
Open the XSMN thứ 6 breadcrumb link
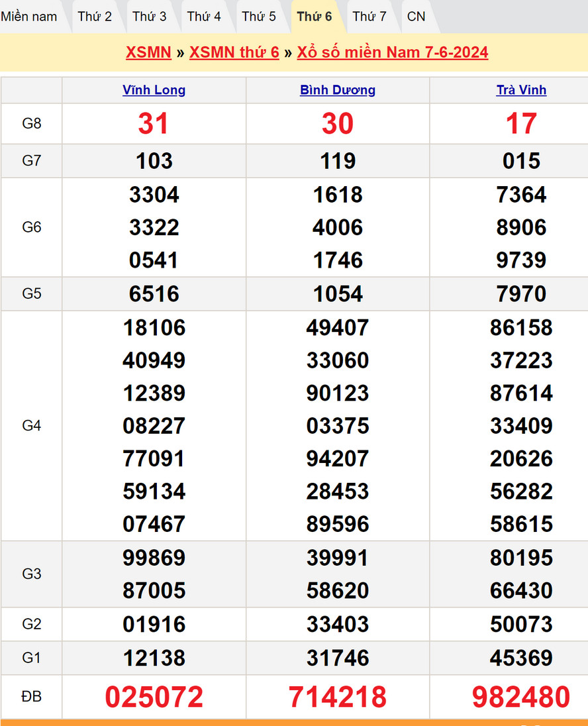[234, 53]
